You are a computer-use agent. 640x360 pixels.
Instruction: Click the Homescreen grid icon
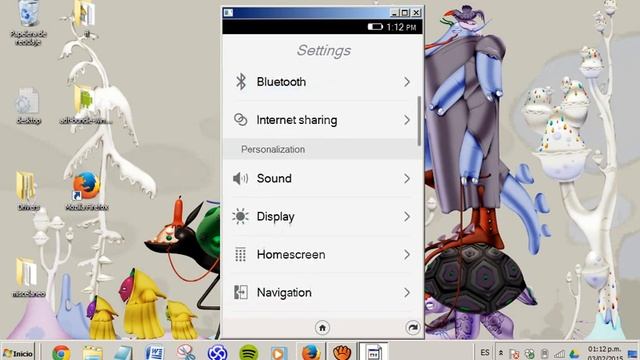click(240, 254)
